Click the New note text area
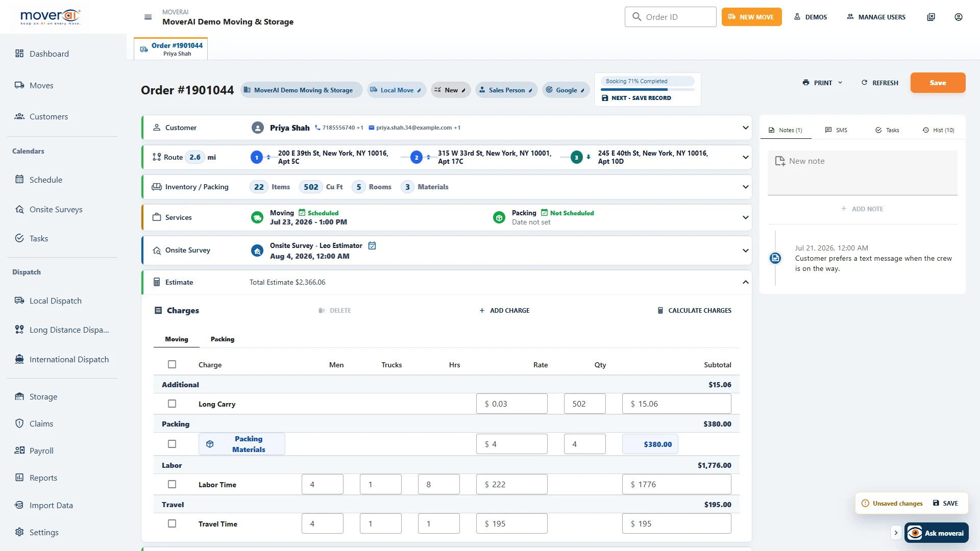 click(862, 172)
